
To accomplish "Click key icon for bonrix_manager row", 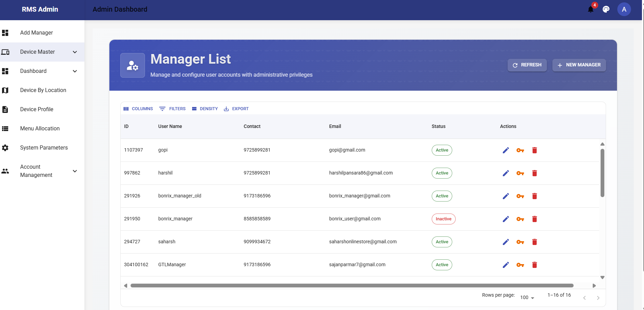I will (520, 219).
